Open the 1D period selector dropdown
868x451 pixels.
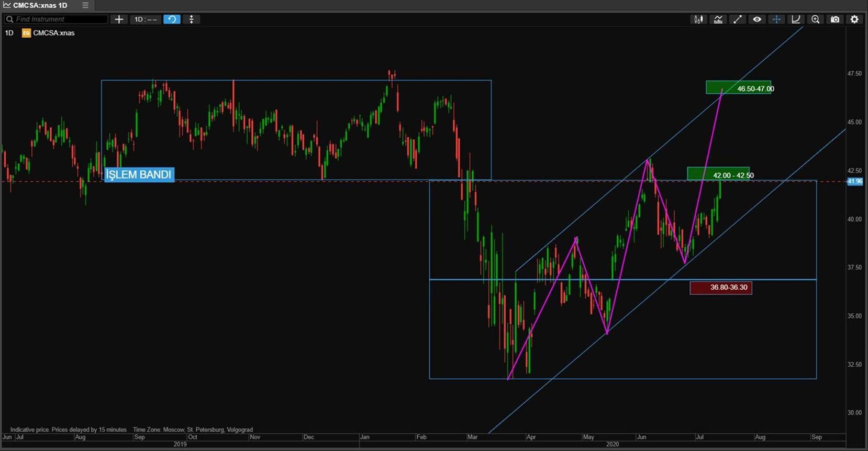[x=145, y=19]
